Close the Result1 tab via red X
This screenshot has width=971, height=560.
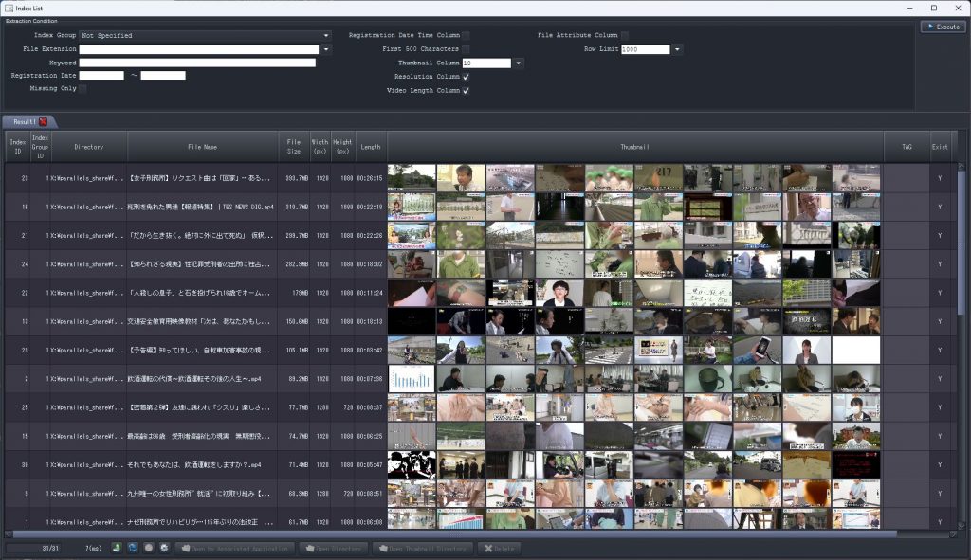(43, 122)
